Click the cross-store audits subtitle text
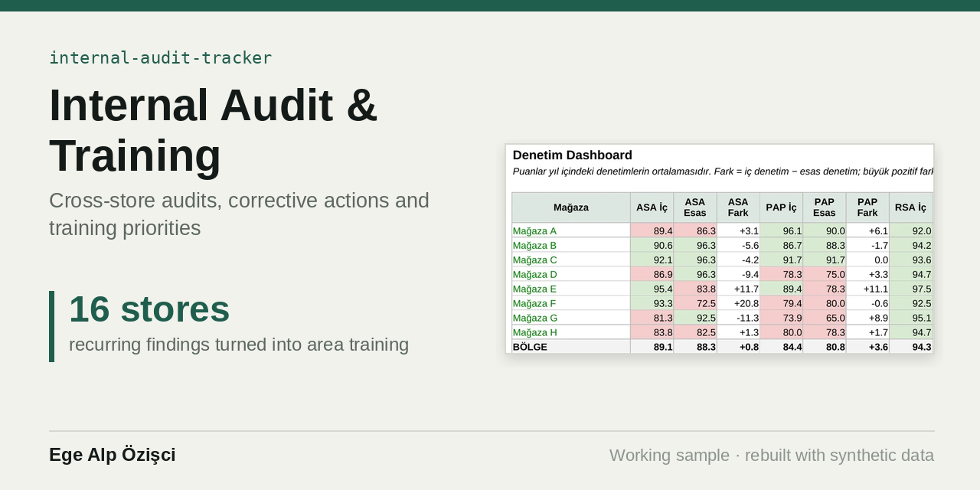The image size is (980, 490). click(x=239, y=214)
